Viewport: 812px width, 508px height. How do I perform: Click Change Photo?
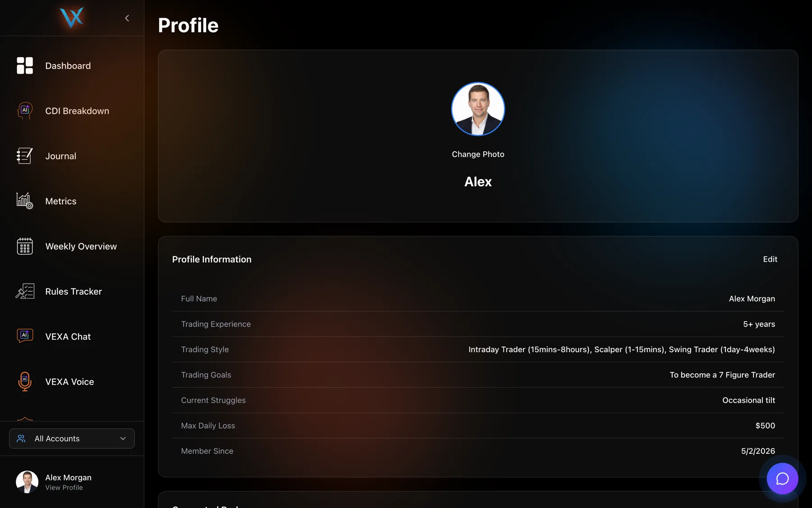point(478,154)
